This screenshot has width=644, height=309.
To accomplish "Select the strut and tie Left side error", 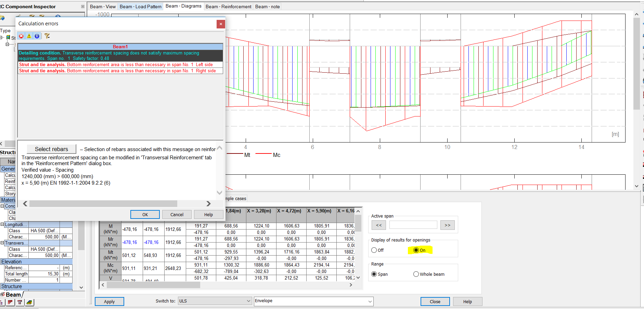I will coord(120,65).
